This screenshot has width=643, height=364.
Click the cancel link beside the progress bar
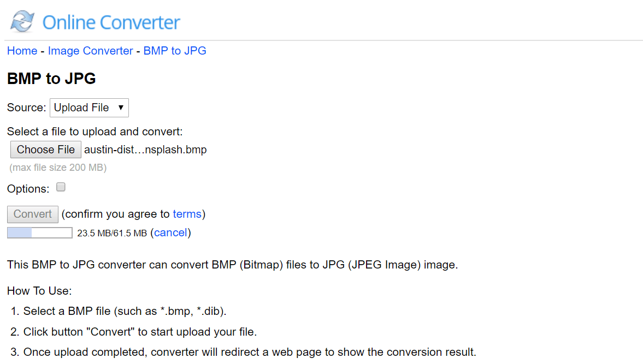(170, 232)
